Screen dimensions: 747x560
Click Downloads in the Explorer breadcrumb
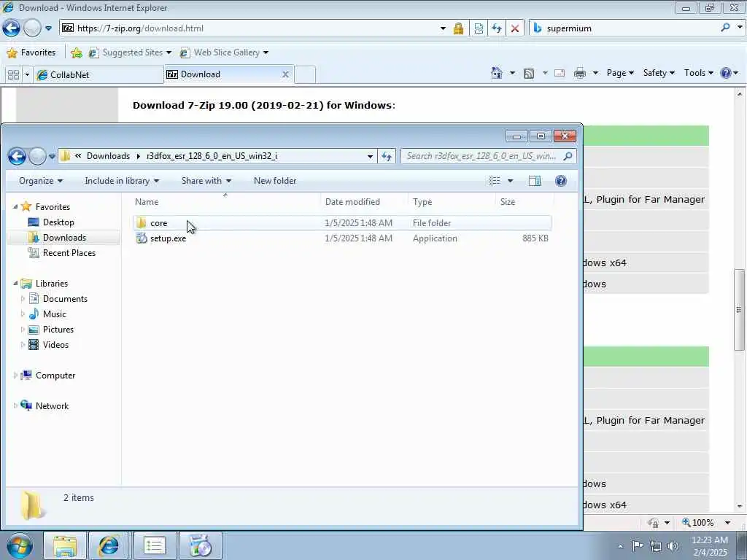point(108,156)
